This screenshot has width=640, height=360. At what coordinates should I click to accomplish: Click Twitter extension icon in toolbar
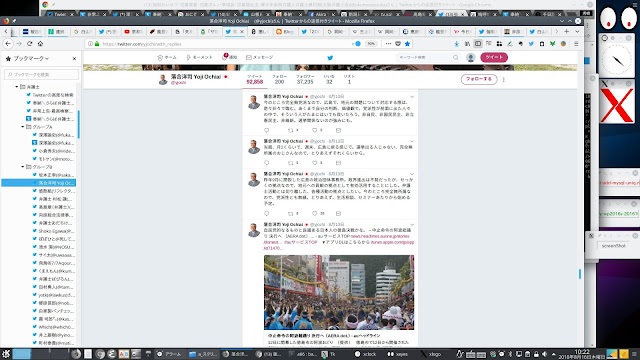tap(531, 44)
